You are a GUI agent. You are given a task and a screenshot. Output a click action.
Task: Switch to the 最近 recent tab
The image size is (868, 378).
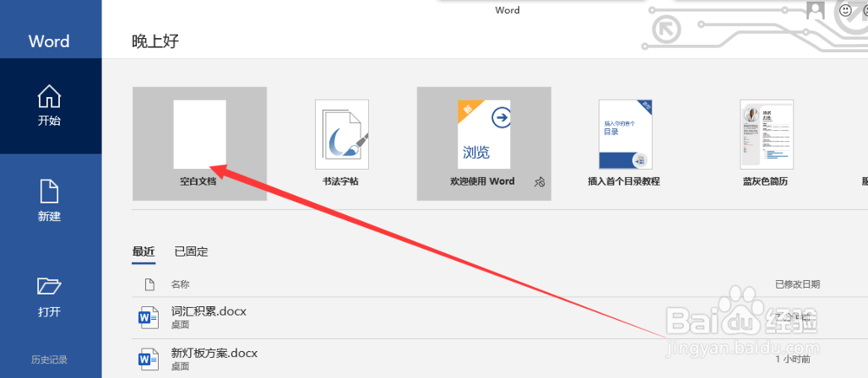[143, 251]
